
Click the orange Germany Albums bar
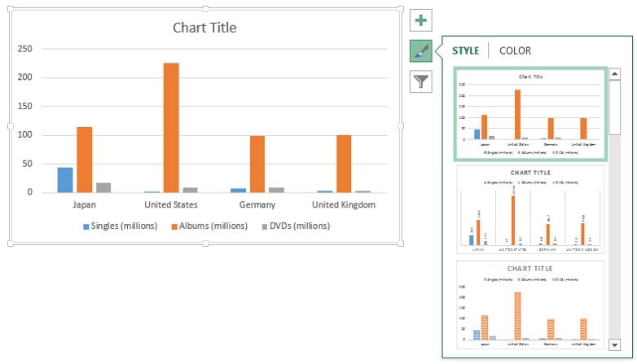(257, 164)
